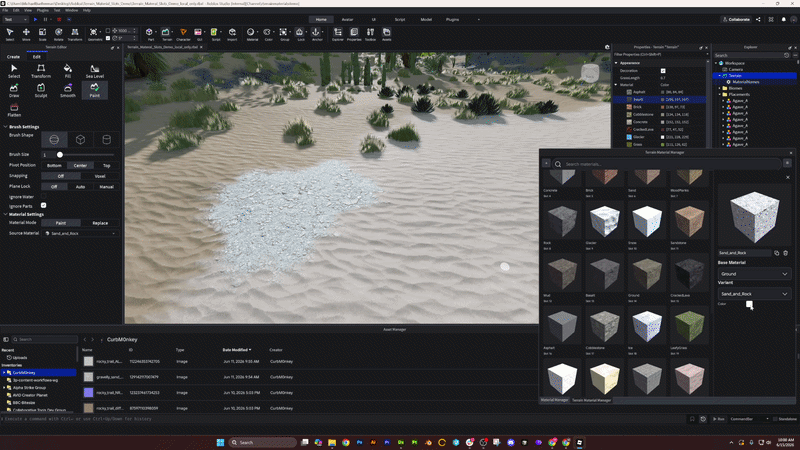
Task: Open the Variant Sand_and_Rock dropdown
Action: pyautogui.click(x=754, y=294)
